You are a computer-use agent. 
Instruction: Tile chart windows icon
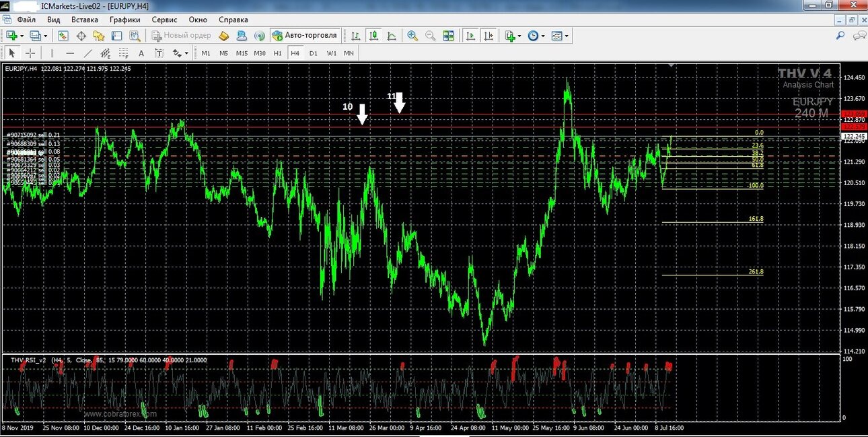[448, 36]
